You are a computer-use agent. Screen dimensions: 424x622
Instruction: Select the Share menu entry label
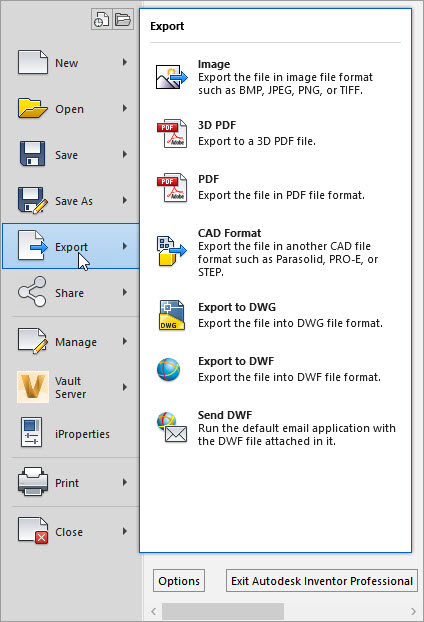pos(69,293)
